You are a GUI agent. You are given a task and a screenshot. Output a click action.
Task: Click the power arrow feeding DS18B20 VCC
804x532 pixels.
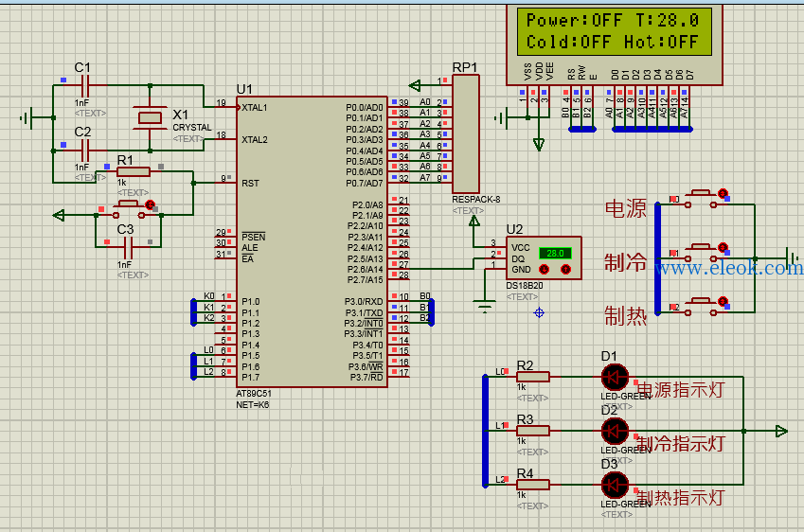tap(474, 221)
